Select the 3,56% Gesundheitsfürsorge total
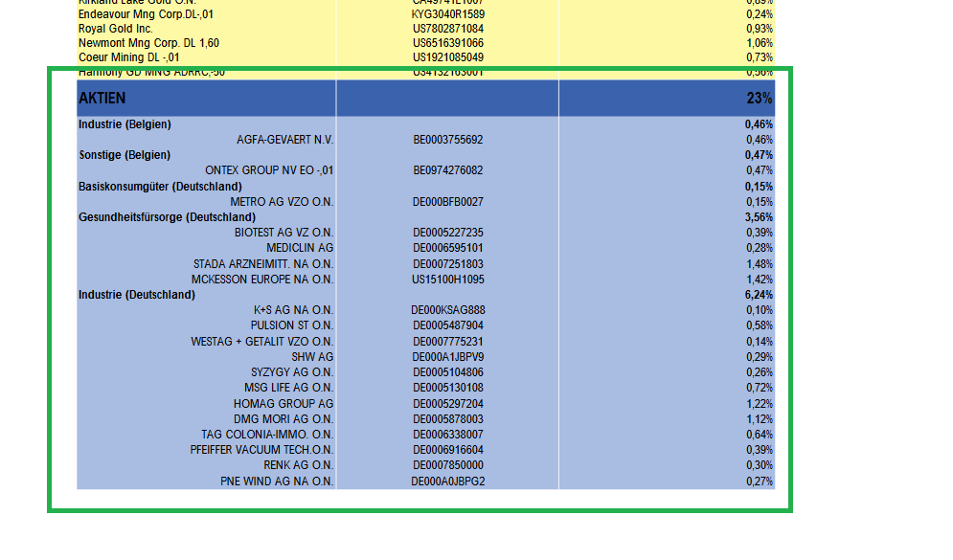The height and width of the screenshot is (560, 953). [x=760, y=217]
